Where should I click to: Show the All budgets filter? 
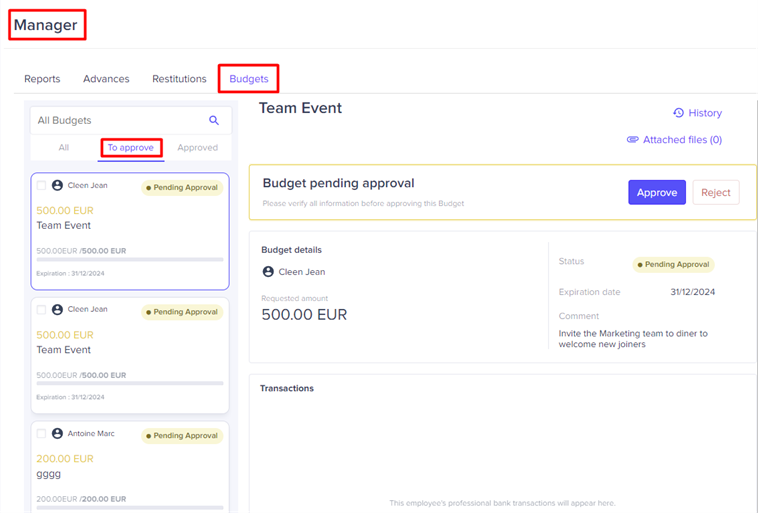pyautogui.click(x=64, y=147)
